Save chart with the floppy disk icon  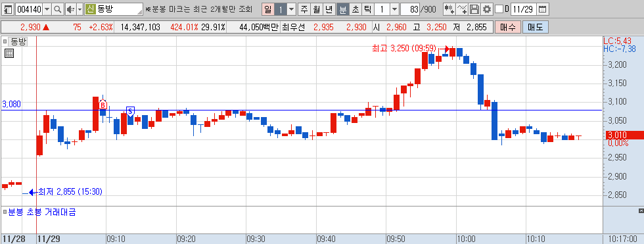coord(474,9)
